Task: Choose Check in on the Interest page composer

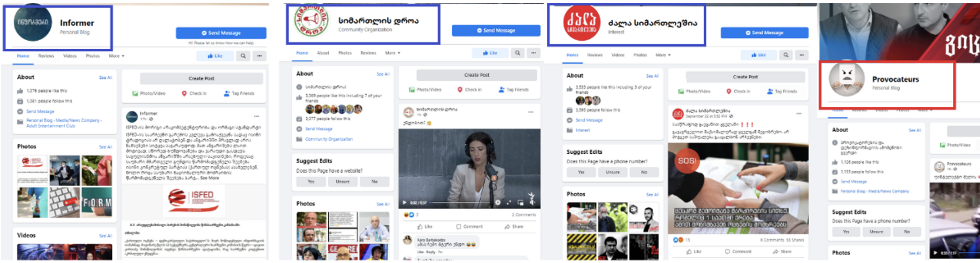Action: point(739,91)
